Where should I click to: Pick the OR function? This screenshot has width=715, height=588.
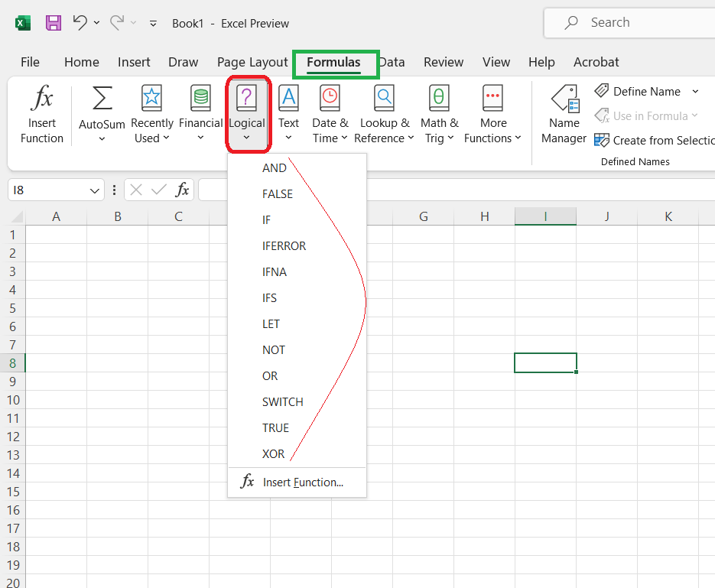click(297, 375)
